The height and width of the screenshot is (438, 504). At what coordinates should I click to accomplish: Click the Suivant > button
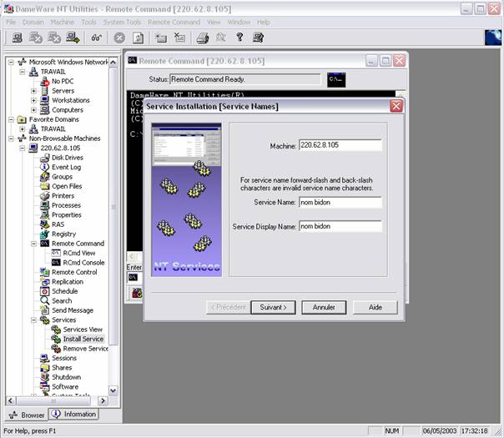(x=273, y=308)
